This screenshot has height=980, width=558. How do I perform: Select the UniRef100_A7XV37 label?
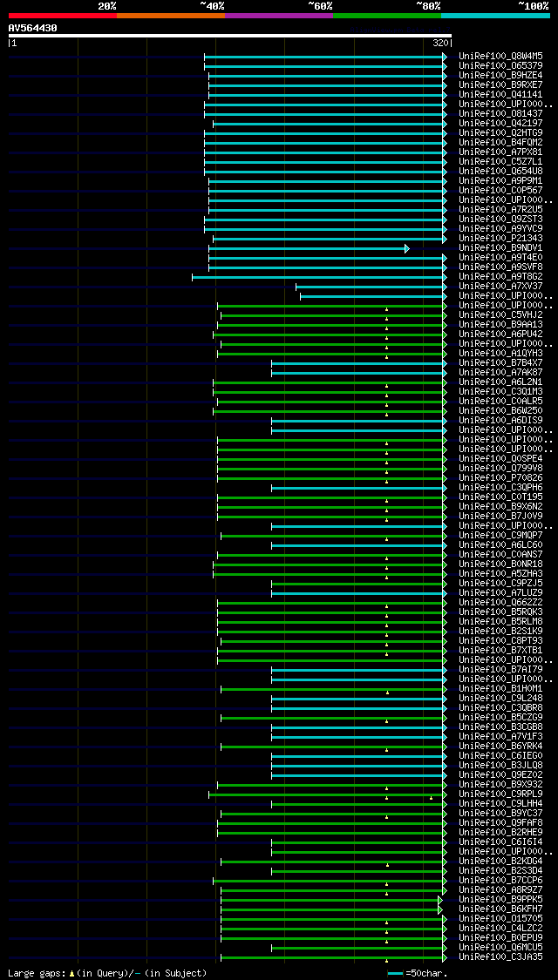pos(500,287)
